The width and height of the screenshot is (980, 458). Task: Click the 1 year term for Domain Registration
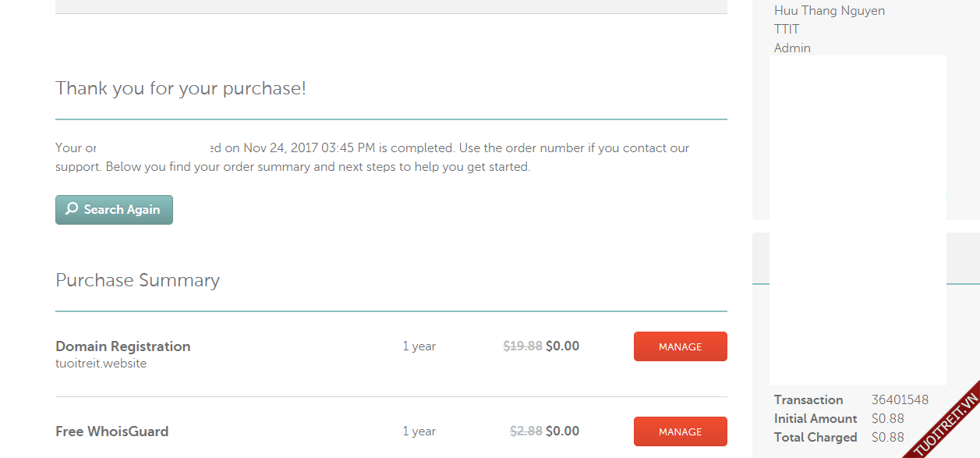click(x=419, y=346)
